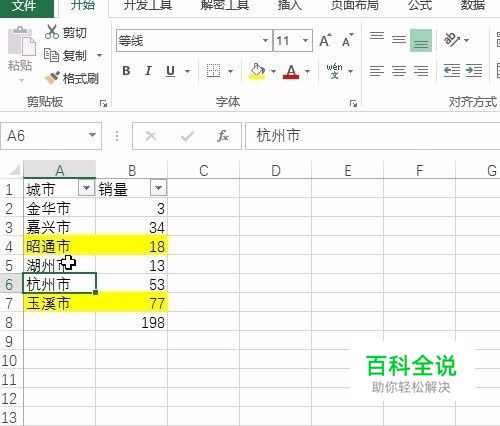Decrease indent
Screen dimensions: 500x426
click(452, 71)
